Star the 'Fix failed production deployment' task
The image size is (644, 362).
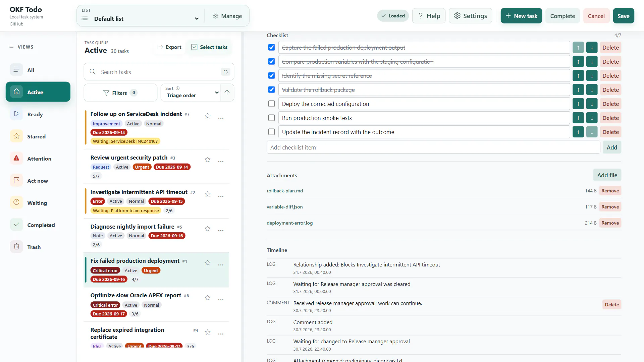pyautogui.click(x=208, y=263)
